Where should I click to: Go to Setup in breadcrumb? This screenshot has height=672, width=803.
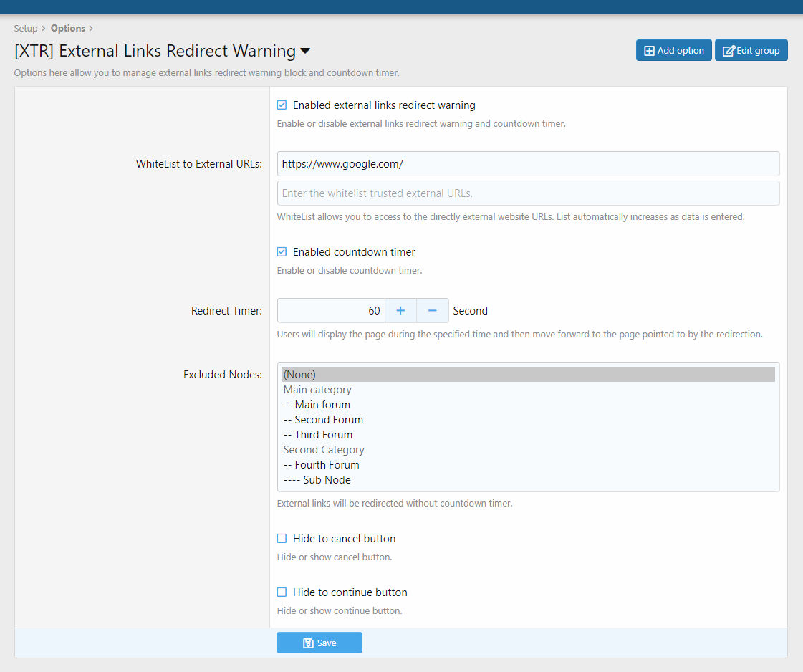[x=26, y=29]
